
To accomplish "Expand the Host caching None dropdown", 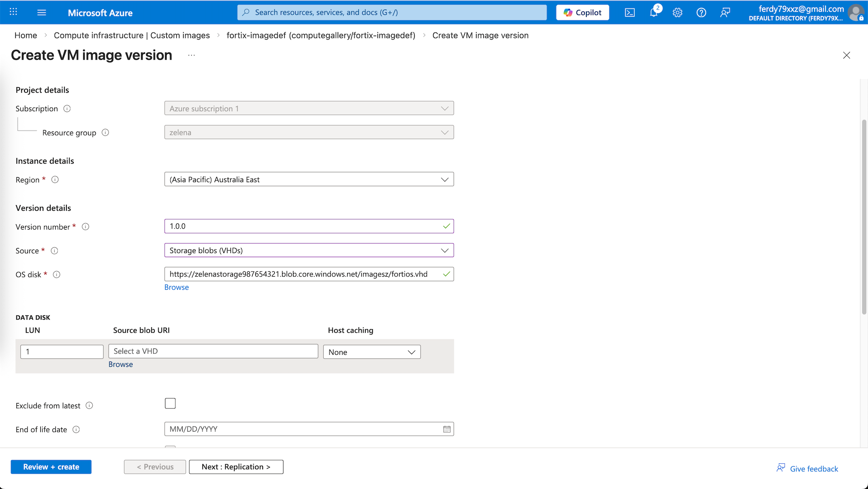I will point(372,352).
